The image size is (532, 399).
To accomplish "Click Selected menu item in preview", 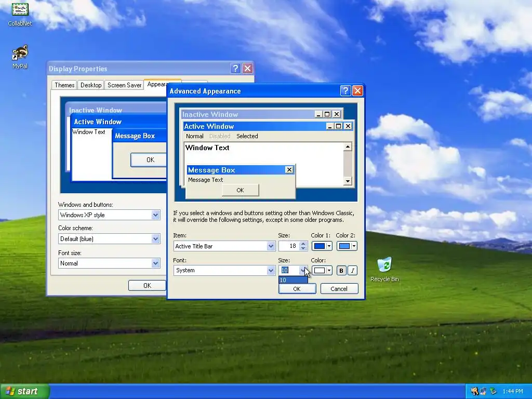I will coord(247,136).
